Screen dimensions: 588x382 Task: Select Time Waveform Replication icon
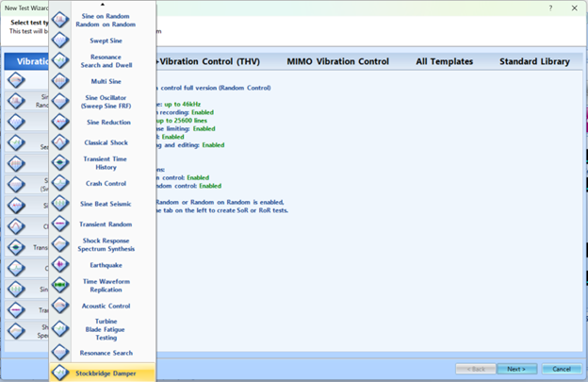(60, 285)
